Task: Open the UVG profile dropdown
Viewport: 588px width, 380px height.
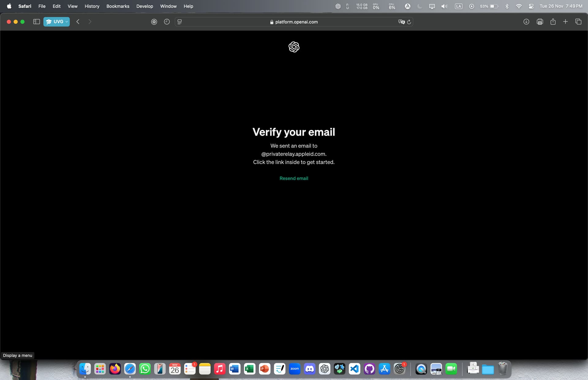Action: tap(57, 21)
